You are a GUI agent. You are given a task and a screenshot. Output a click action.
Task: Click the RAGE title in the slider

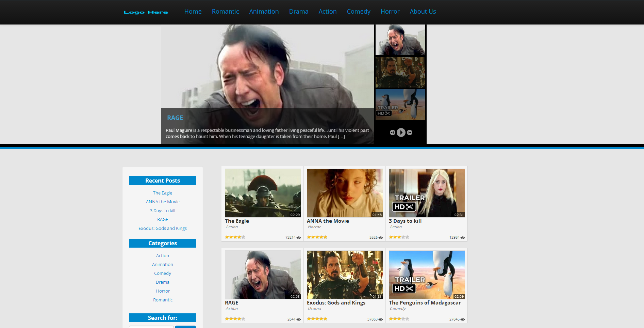click(x=175, y=118)
